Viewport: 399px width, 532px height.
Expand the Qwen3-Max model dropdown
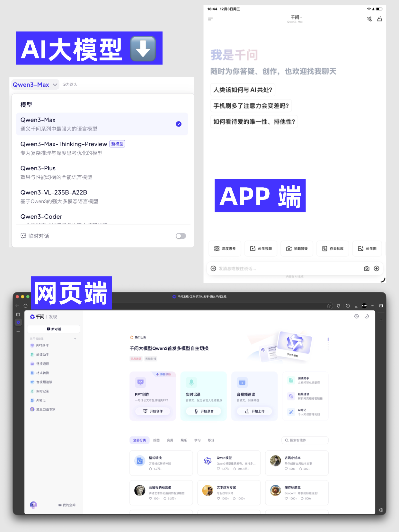click(35, 84)
